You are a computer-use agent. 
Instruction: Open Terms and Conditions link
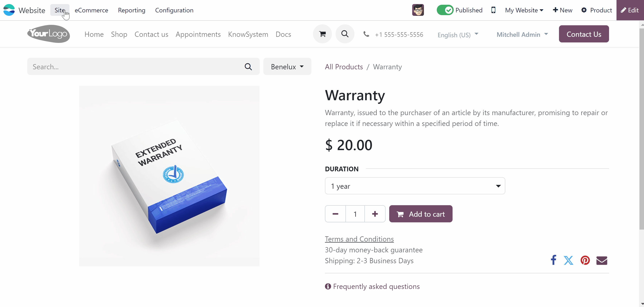359,239
